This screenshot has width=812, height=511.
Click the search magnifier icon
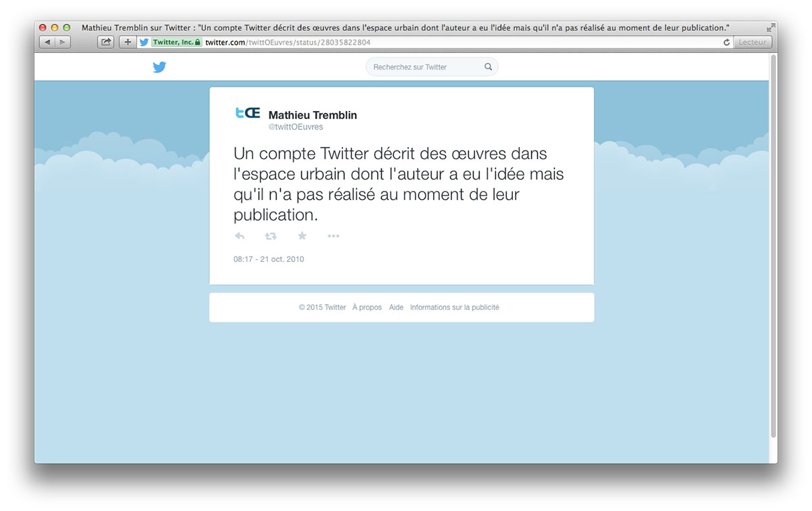coord(489,67)
